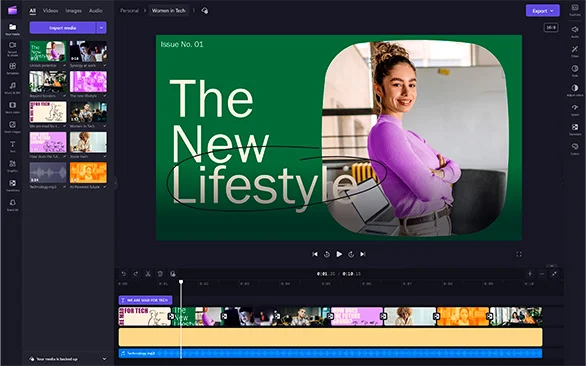Image resolution: width=586 pixels, height=366 pixels.
Task: Skip to the start of the video
Action: click(315, 254)
